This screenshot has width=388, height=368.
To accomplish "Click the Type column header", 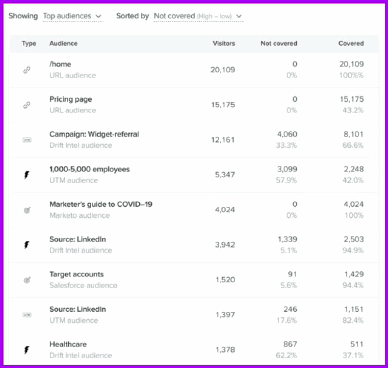I will coord(29,44).
